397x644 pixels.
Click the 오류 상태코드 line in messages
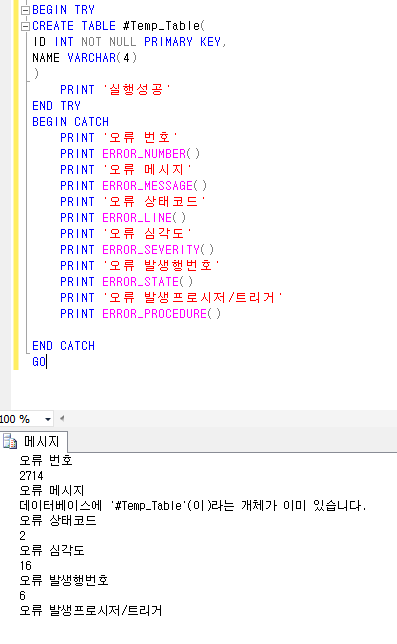click(58, 520)
